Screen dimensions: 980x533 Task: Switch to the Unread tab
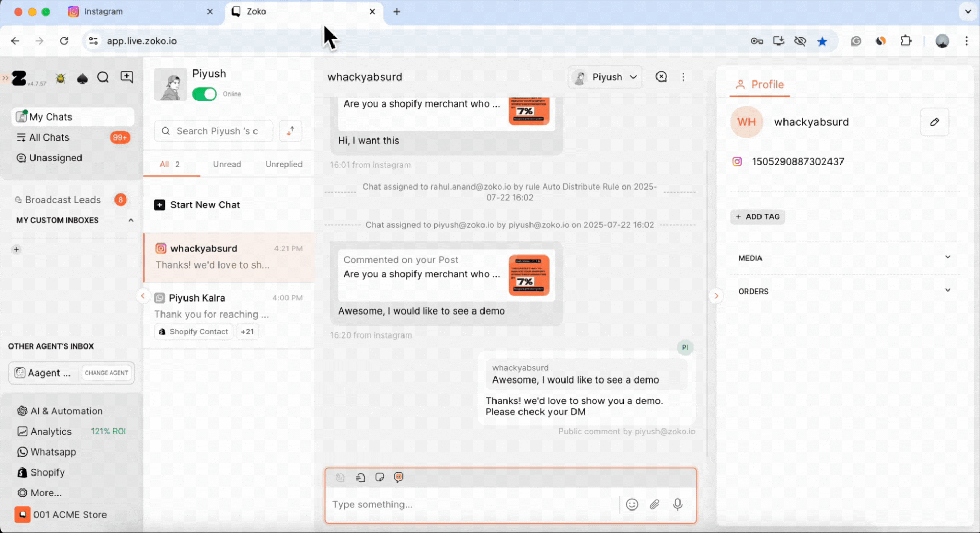point(227,164)
